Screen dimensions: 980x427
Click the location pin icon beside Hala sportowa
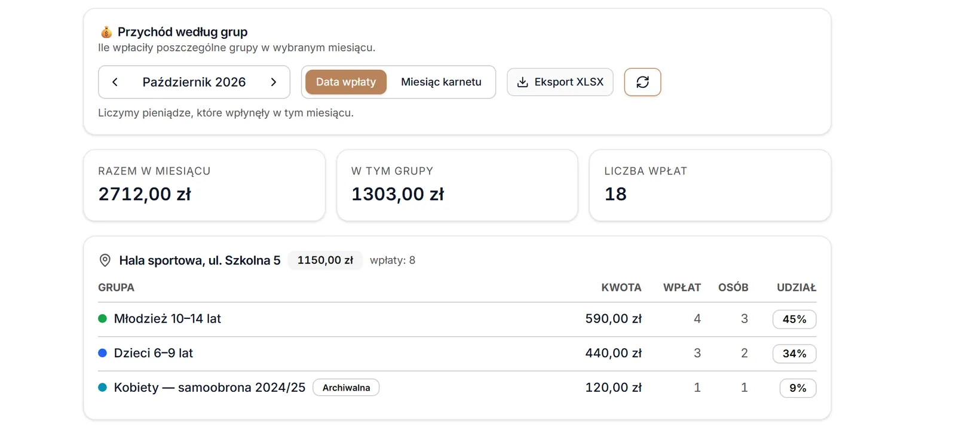point(105,260)
